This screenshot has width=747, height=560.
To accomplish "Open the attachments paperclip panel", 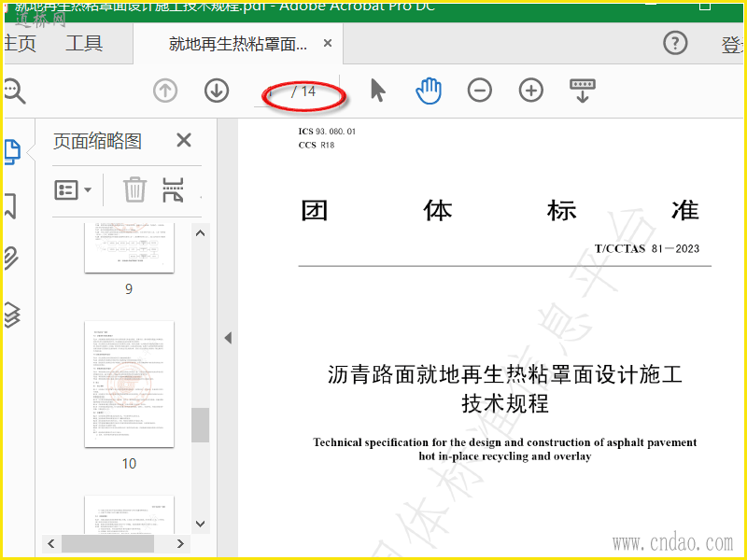I will [11, 259].
